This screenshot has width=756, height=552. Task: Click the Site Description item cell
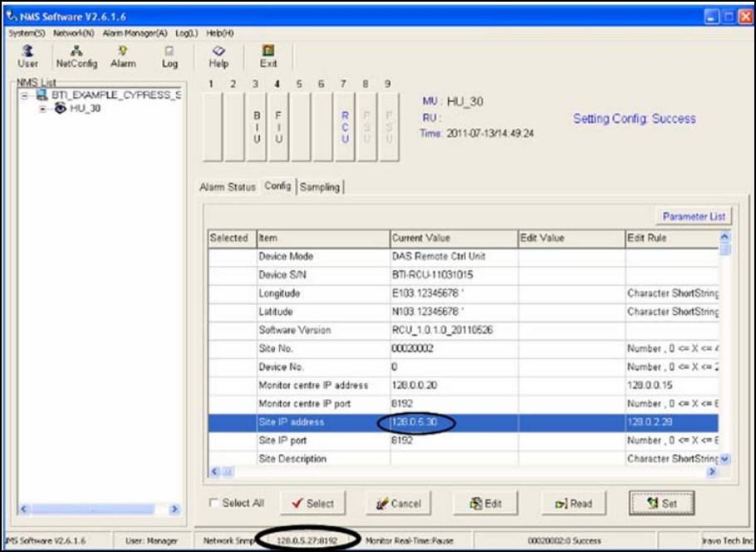pyautogui.click(x=323, y=458)
